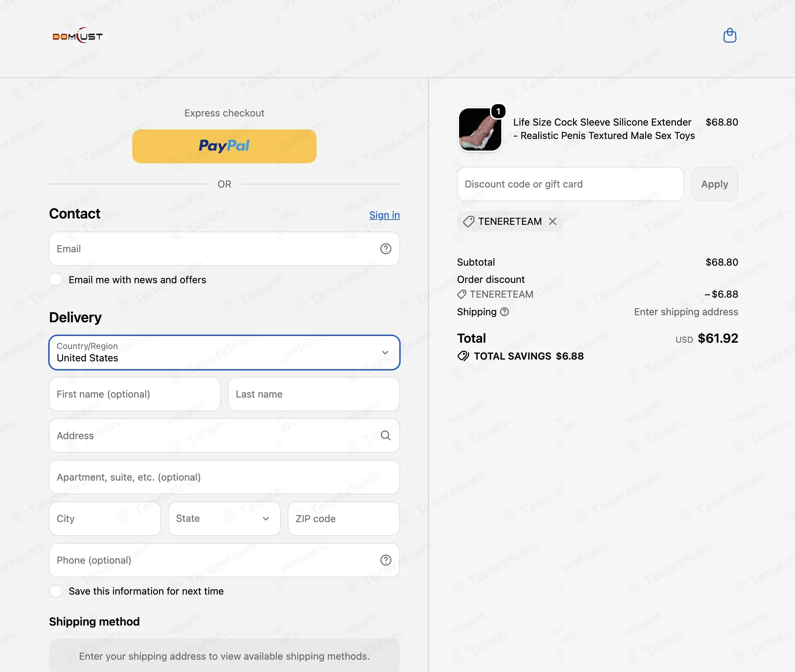Click the total amount $61.92

[718, 338]
